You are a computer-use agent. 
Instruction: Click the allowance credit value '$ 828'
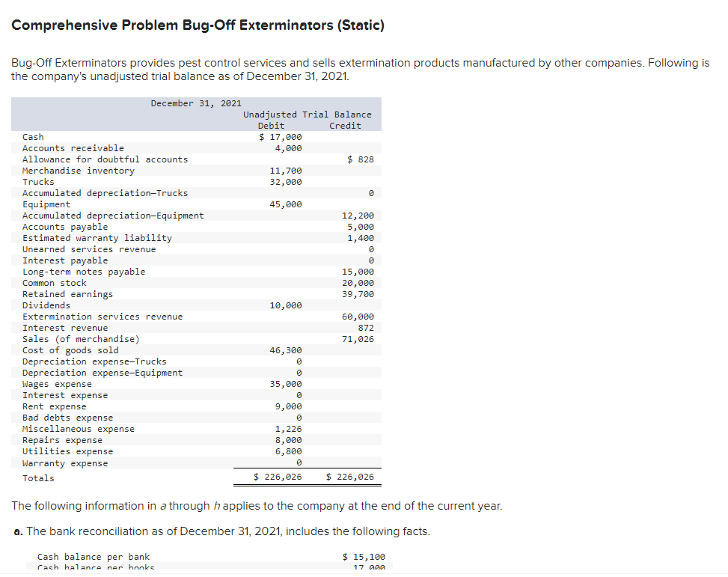[x=361, y=159]
